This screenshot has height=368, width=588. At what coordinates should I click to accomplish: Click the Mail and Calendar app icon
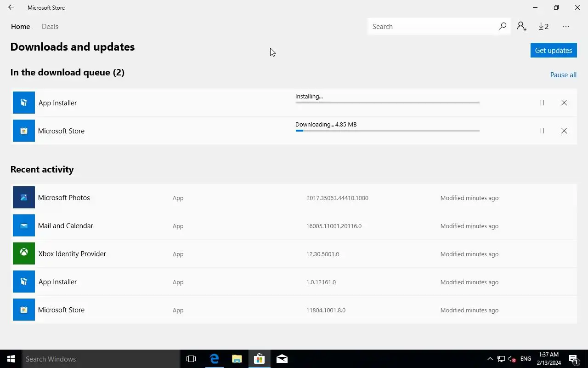(x=24, y=225)
